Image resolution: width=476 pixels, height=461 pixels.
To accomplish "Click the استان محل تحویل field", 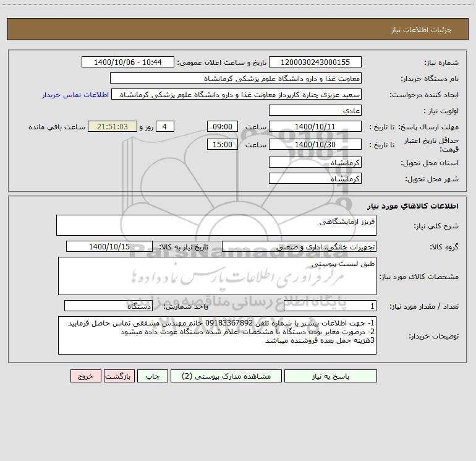I will [315, 162].
